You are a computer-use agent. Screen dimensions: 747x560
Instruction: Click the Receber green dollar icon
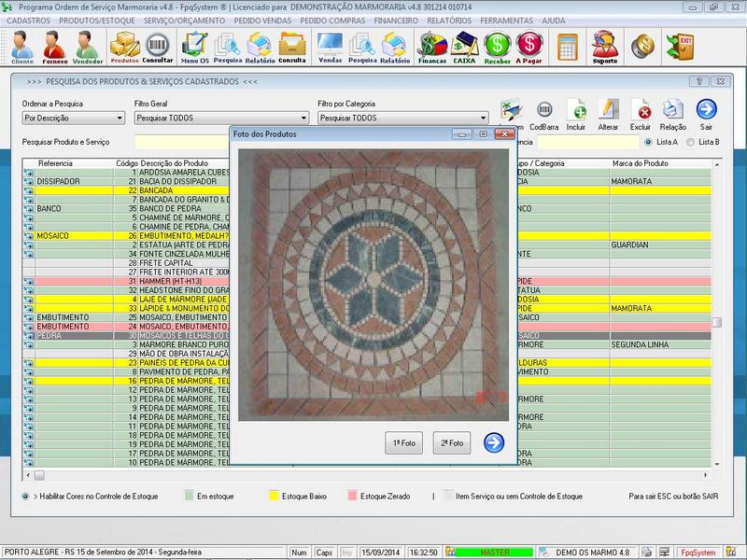[x=497, y=45]
